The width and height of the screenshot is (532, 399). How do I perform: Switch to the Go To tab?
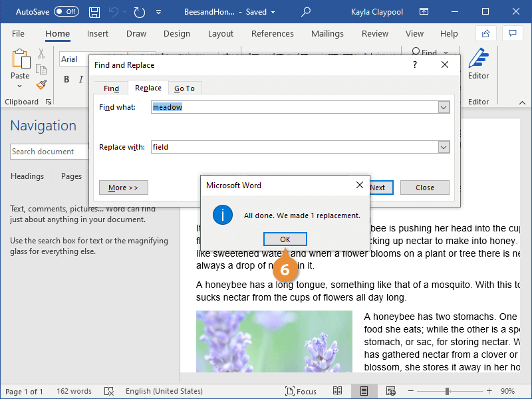184,88
